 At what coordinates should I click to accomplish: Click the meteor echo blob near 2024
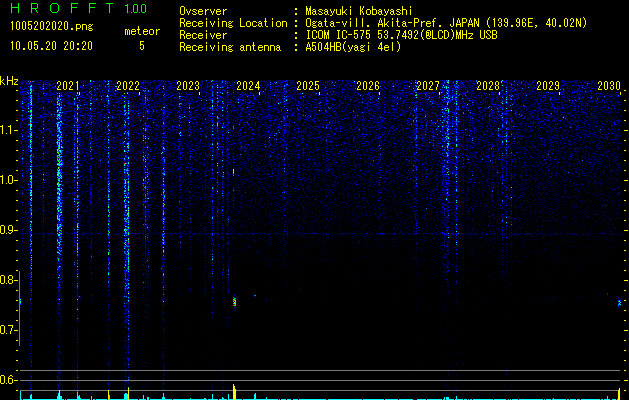tap(234, 301)
